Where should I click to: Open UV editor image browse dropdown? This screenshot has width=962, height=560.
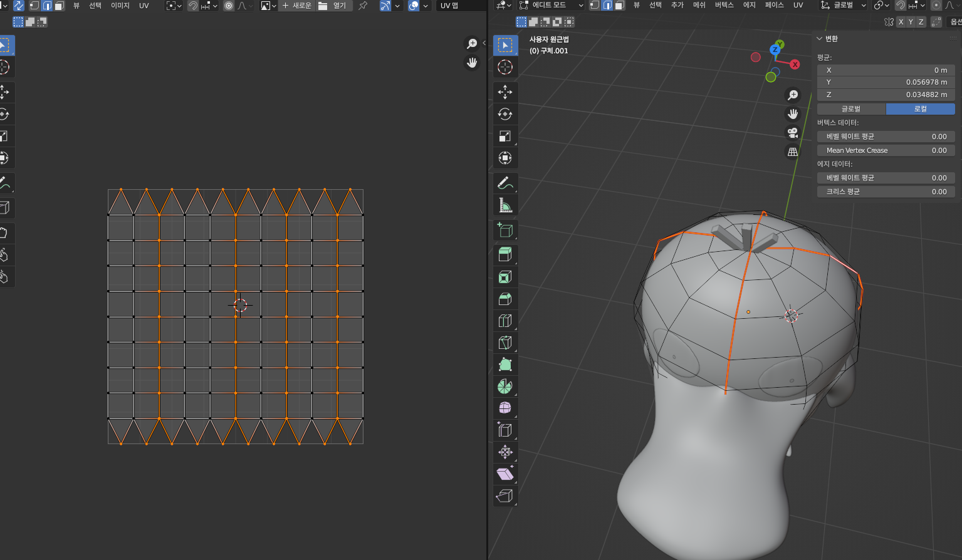(269, 6)
